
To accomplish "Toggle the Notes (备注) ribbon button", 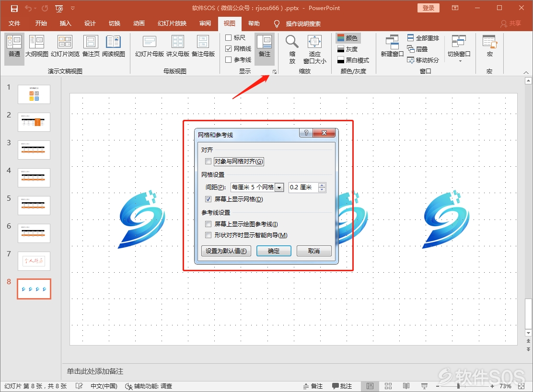I will pyautogui.click(x=265, y=49).
